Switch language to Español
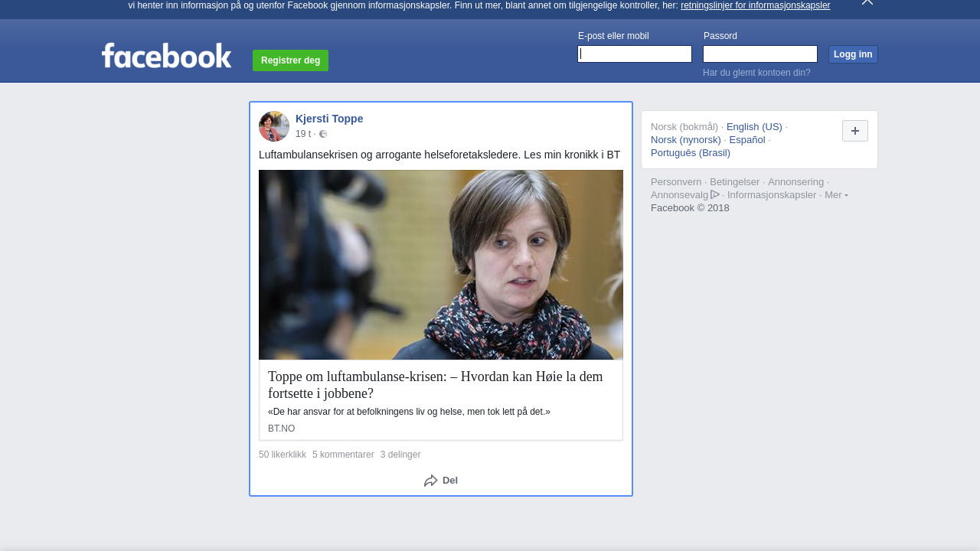 747,140
